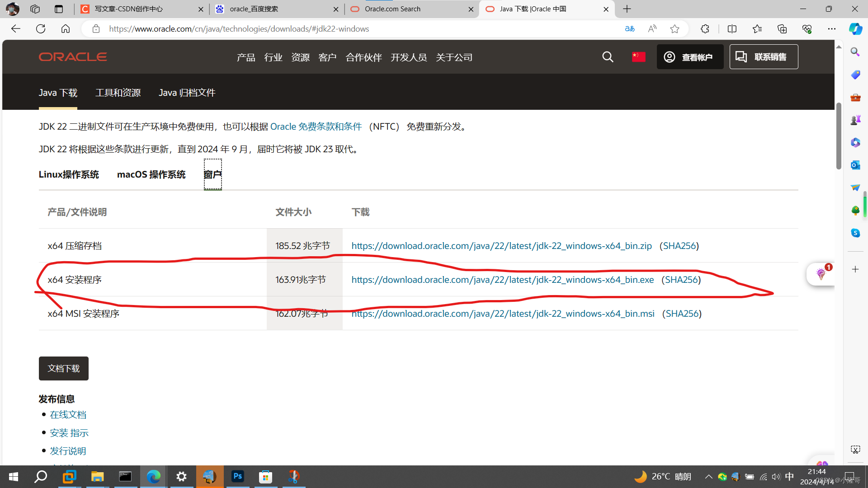Screen dimensions: 868x488
Task: Open Outlook in the Edge sidebar
Action: point(855,165)
